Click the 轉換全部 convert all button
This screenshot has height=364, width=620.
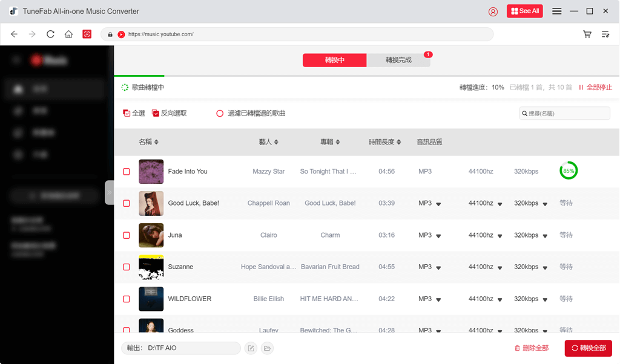coord(589,348)
